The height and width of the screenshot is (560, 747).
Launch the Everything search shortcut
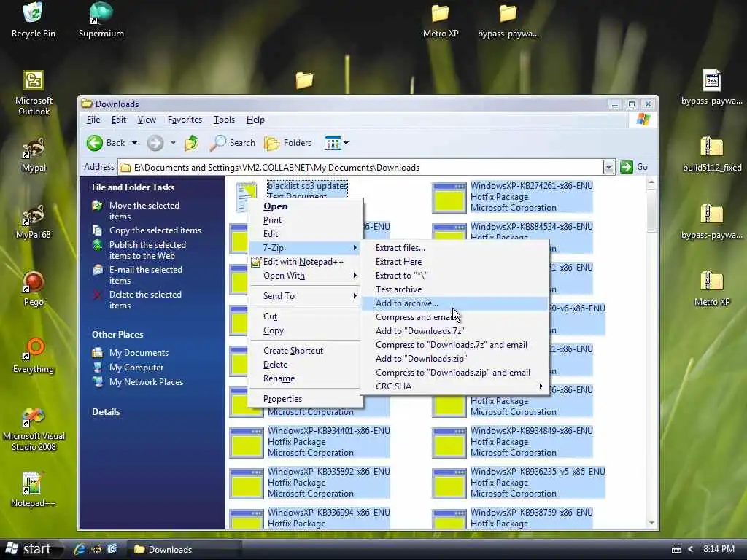click(34, 356)
